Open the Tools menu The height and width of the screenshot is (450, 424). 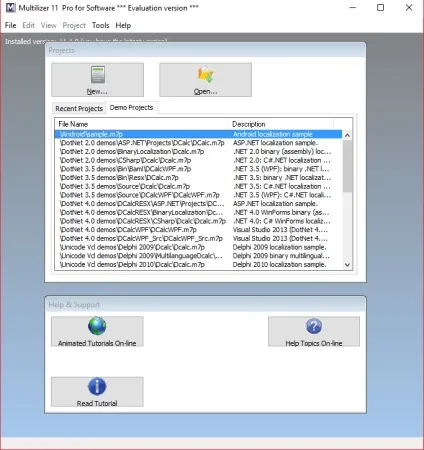101,25
